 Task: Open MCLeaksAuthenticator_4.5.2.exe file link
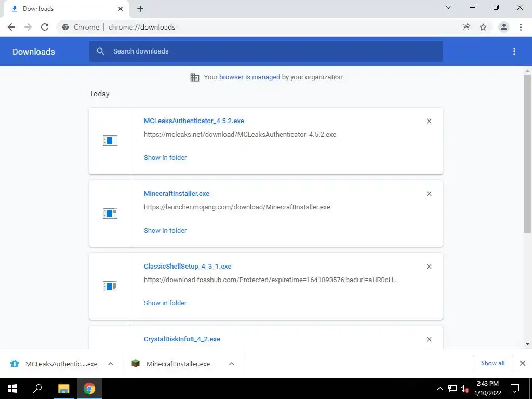[x=194, y=121]
